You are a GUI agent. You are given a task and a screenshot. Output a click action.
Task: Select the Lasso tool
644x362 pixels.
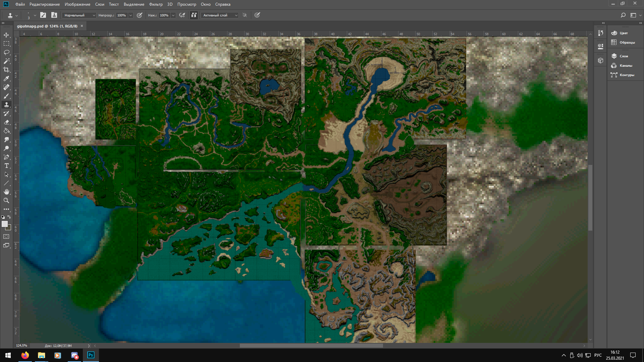tap(6, 52)
